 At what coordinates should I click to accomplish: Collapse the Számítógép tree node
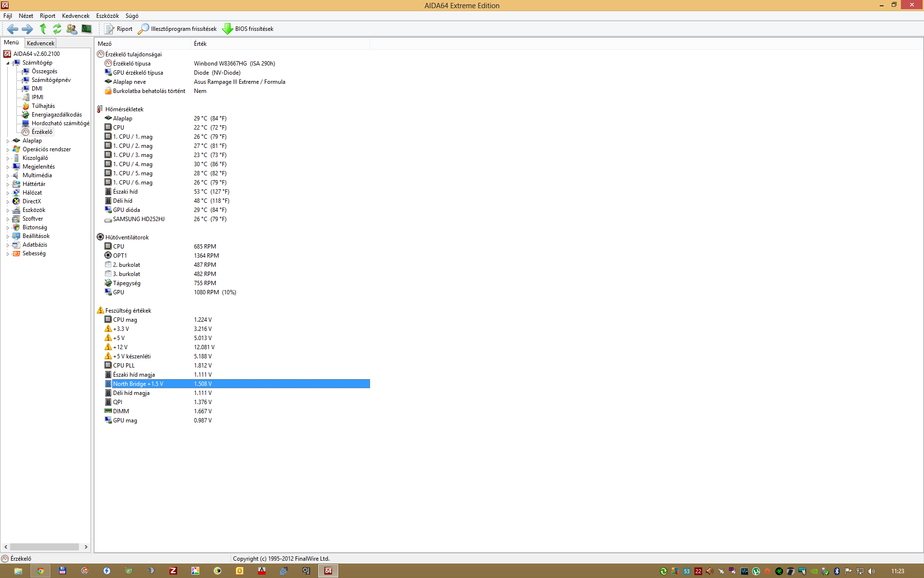pos(8,63)
